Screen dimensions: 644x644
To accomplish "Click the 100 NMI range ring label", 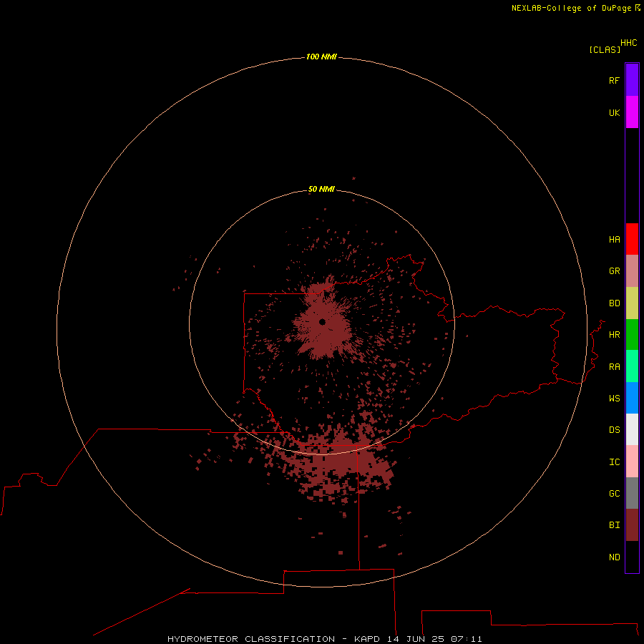I will pyautogui.click(x=321, y=57).
